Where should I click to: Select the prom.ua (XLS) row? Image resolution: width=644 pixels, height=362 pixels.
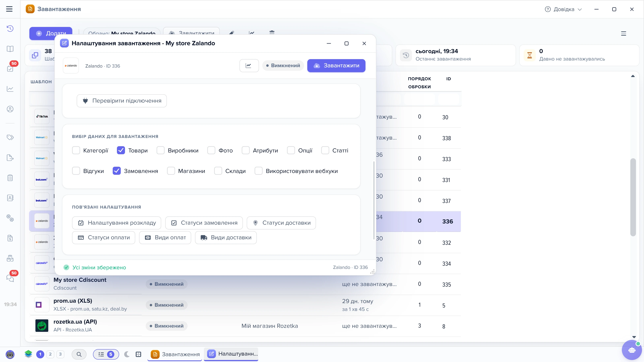245,305
